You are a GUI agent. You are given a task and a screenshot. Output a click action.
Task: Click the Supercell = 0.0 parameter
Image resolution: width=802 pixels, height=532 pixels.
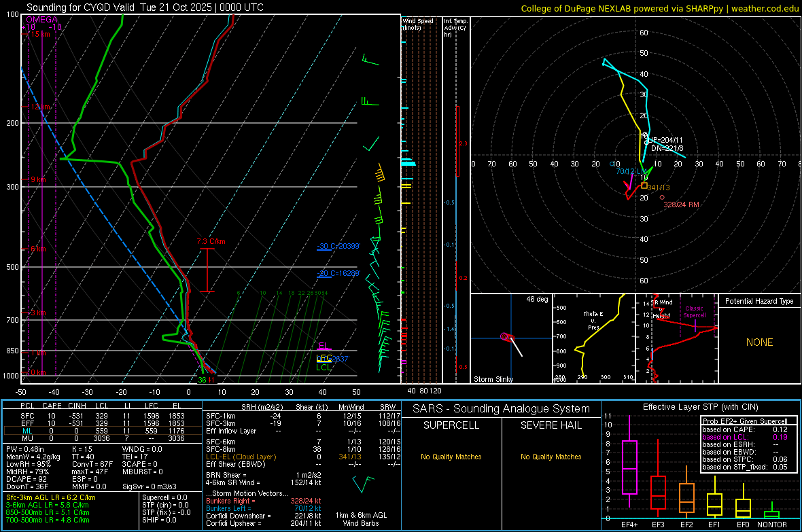(164, 497)
